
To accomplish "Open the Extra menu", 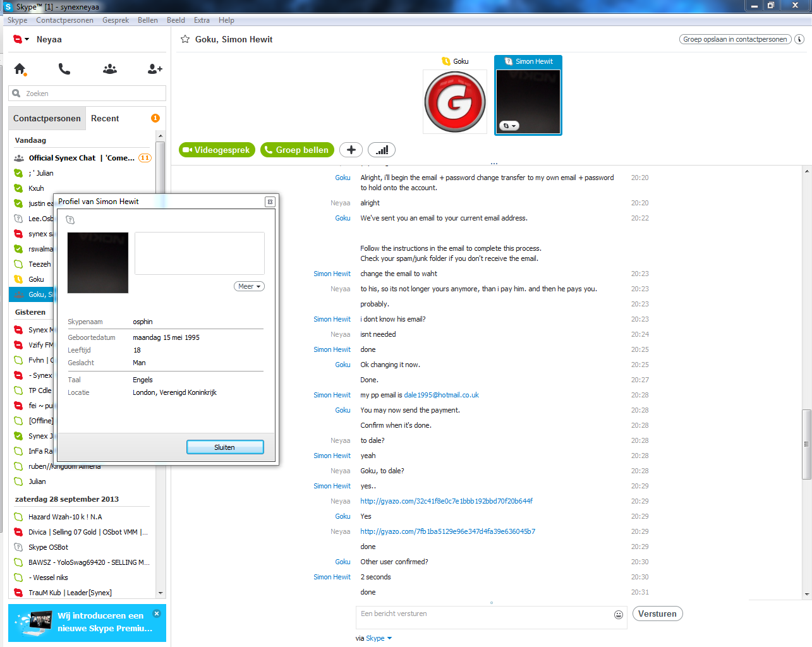I will [x=202, y=20].
